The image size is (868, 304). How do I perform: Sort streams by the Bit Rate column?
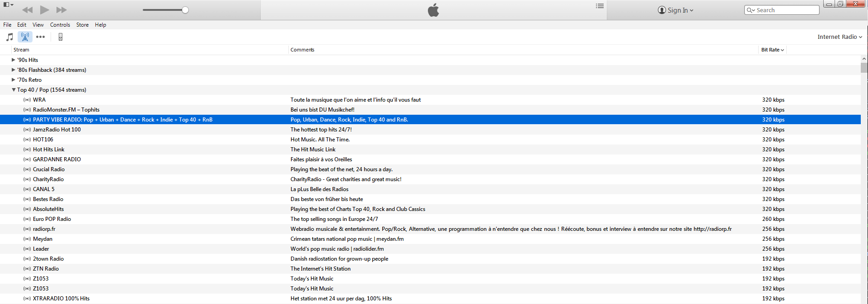click(x=772, y=50)
